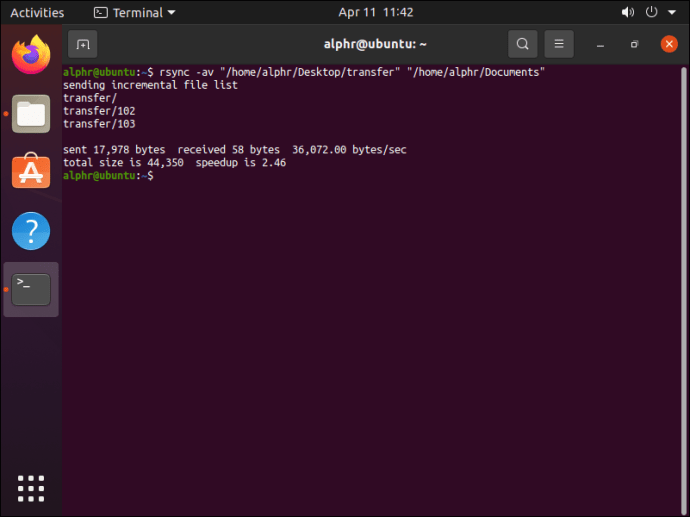Click the 'total size is 44,350' line
The height and width of the screenshot is (517, 690).
click(174, 163)
